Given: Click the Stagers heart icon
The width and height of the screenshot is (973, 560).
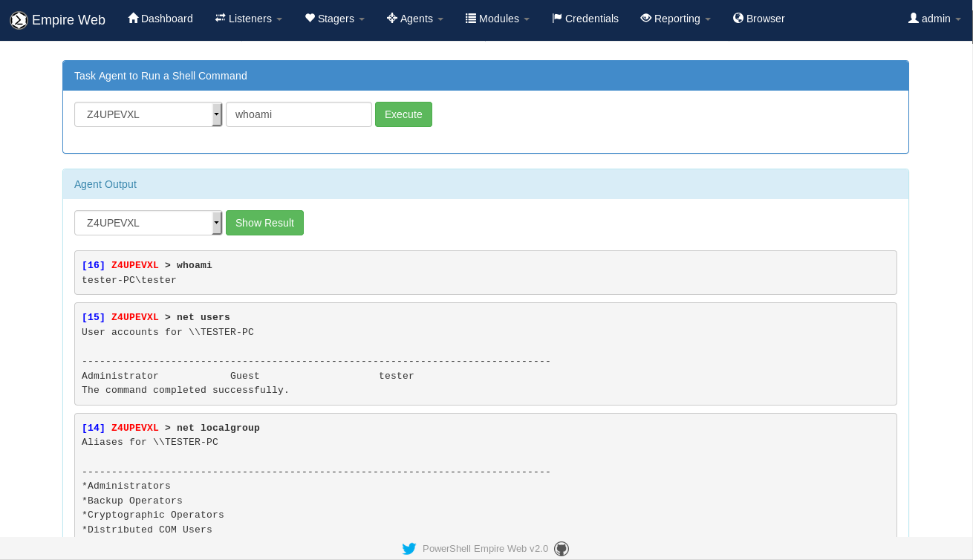Looking at the screenshot, I should 310,18.
